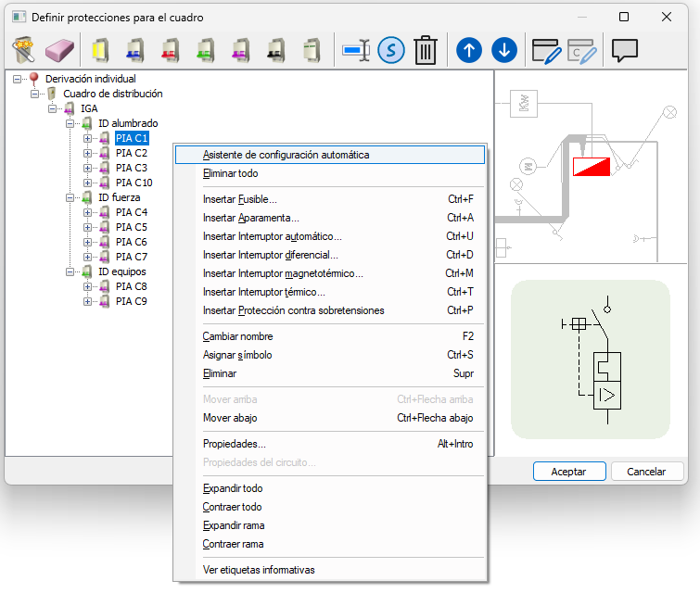Click the trash can delete icon
Viewport: 700px width, 593px height.
(425, 49)
